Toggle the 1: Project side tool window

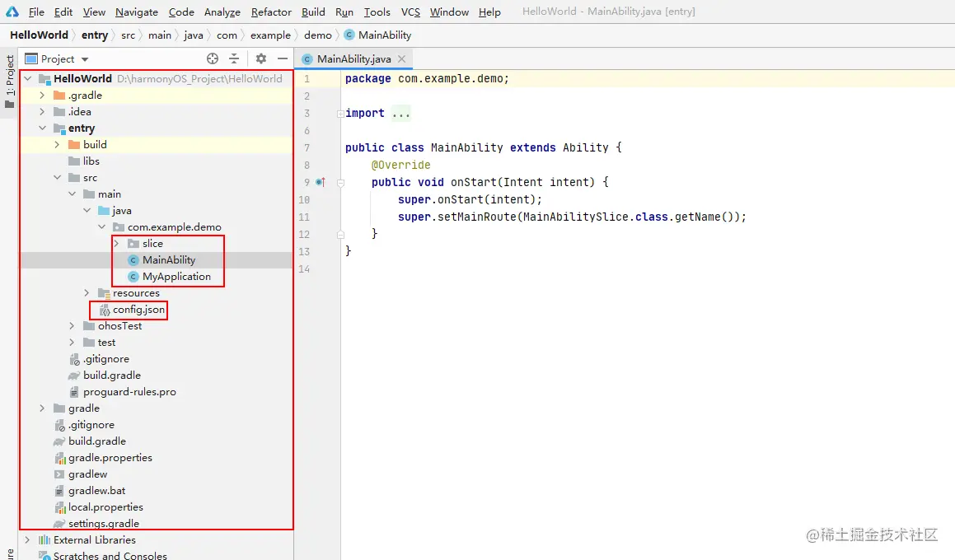10,81
